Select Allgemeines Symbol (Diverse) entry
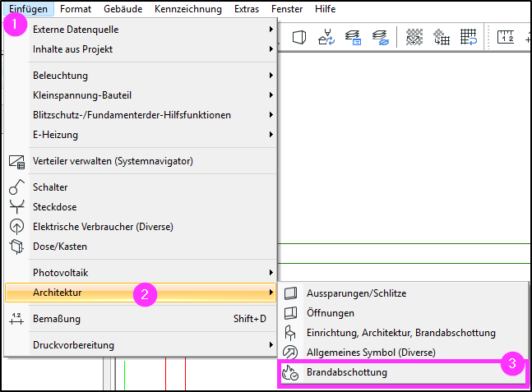532x392 pixels. pos(371,353)
